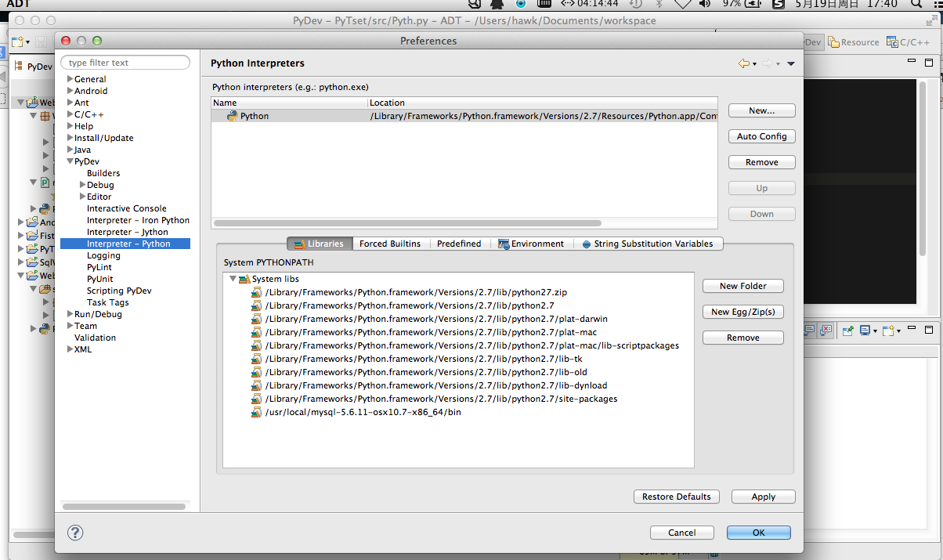Viewport: 943px width, 560px height.
Task: Click Remove button beside the interpreters list
Action: click(761, 162)
